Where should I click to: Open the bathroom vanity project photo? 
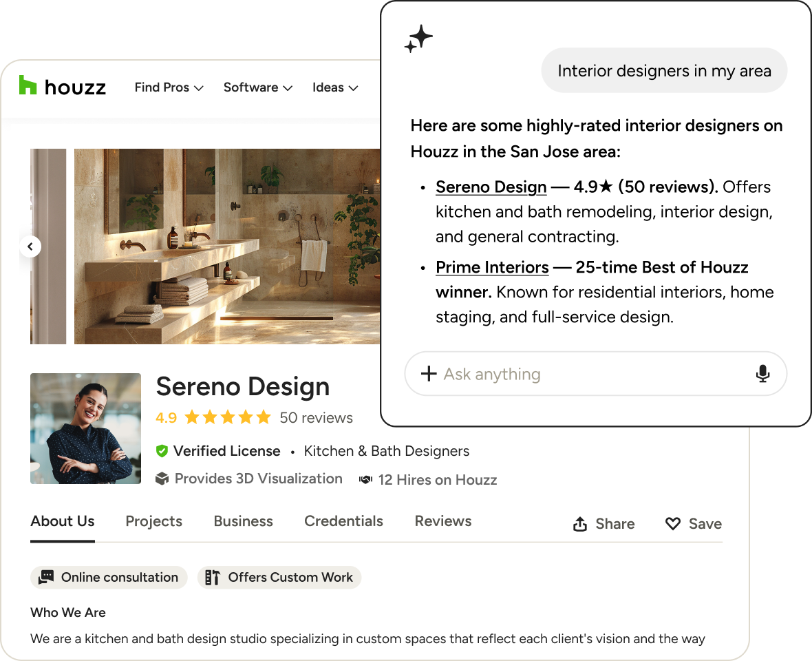(227, 246)
